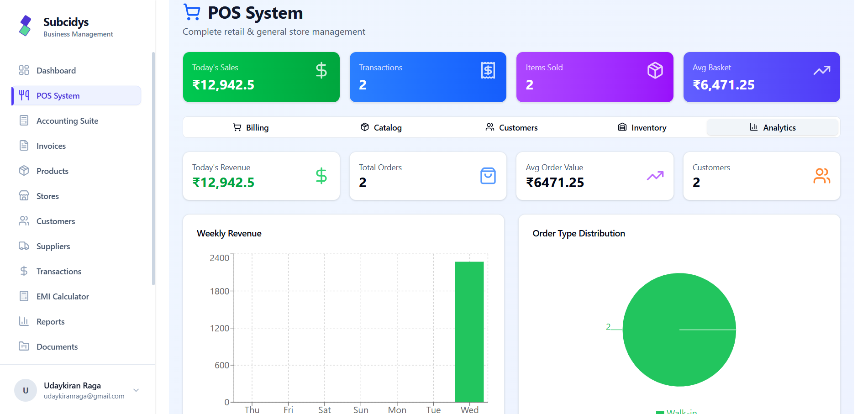Switch to the POS Customers tab

click(x=511, y=127)
